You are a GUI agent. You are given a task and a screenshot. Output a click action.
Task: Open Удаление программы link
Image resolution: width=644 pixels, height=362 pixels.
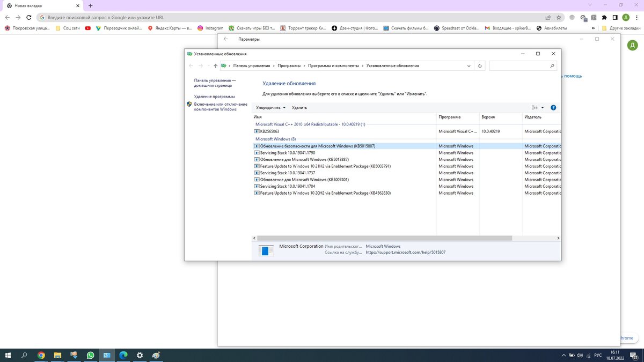pyautogui.click(x=214, y=97)
